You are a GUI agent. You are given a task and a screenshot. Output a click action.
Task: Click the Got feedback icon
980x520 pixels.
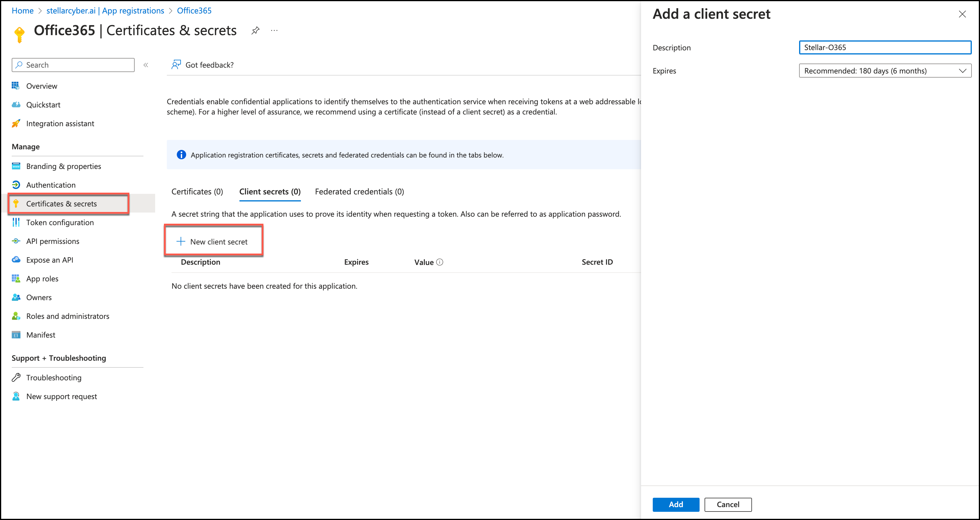click(x=176, y=65)
